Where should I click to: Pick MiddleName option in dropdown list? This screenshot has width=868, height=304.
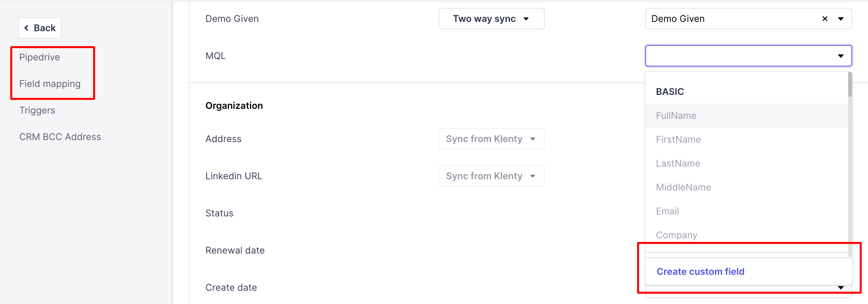683,188
